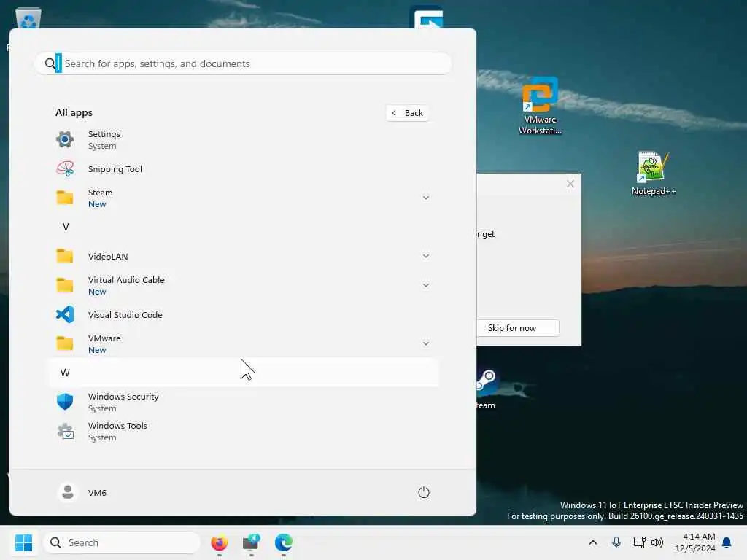The image size is (747, 560).
Task: Click the Windows Security text label
Action: click(123, 397)
